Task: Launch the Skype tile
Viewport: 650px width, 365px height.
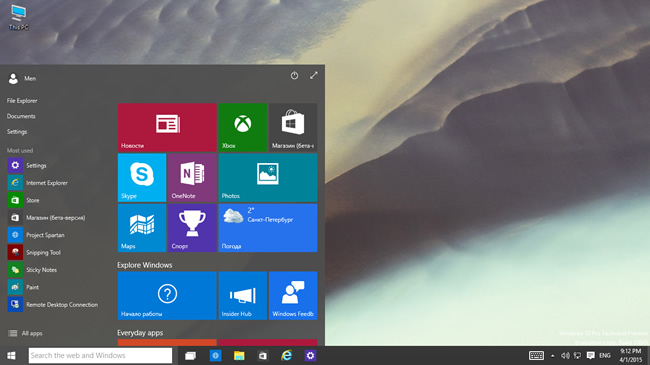Action: point(142,178)
